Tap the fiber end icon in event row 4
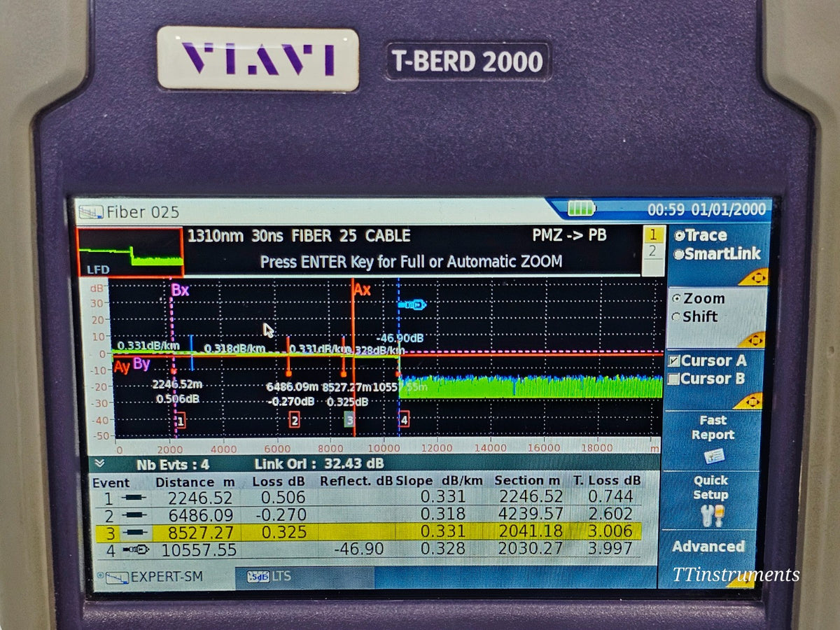Screen dimensions: 840x630 (x=134, y=550)
